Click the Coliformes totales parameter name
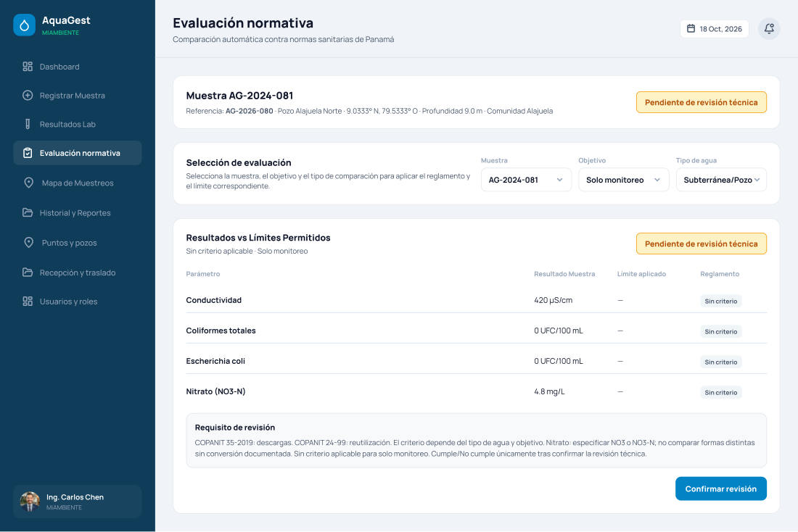798x532 pixels. click(221, 331)
